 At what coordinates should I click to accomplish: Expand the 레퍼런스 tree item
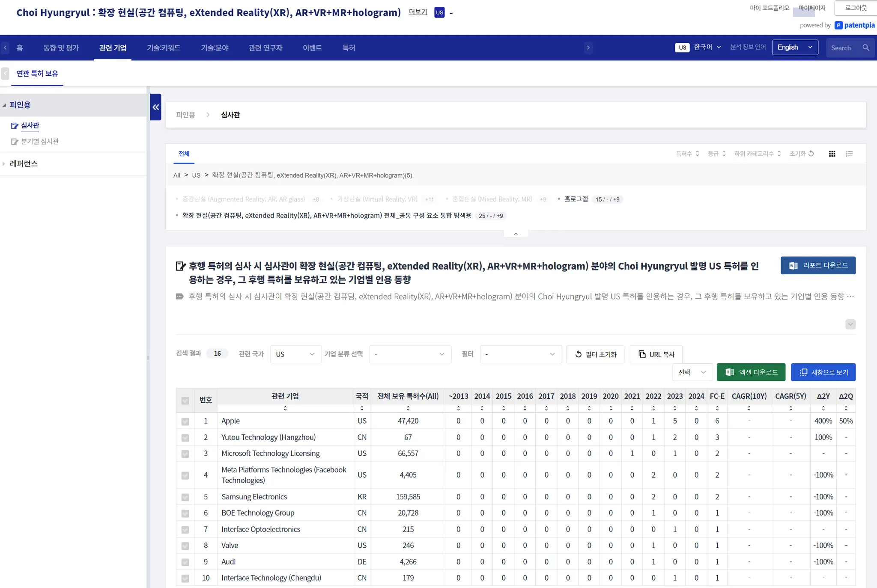click(x=24, y=163)
